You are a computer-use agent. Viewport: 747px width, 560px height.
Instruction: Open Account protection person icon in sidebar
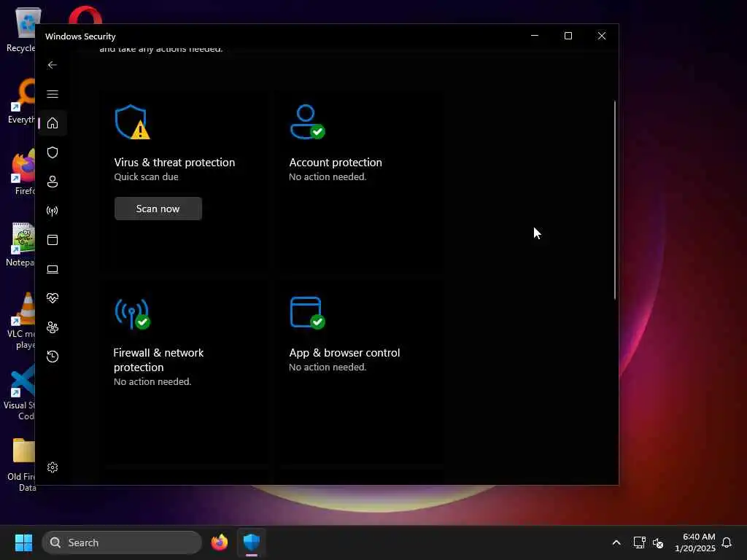53,182
